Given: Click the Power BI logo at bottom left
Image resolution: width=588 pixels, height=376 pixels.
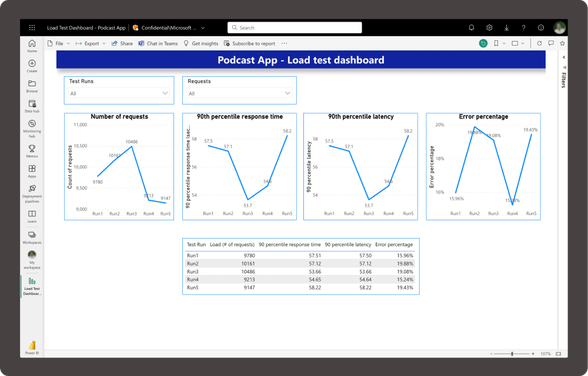Looking at the screenshot, I should [x=32, y=347].
